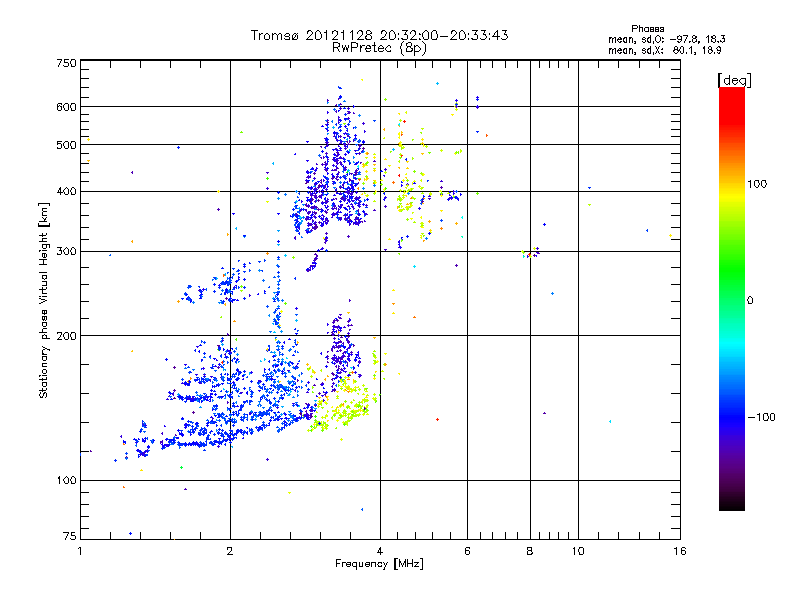
Task: Click the x-axis tick label '6'
Action: tap(467, 551)
